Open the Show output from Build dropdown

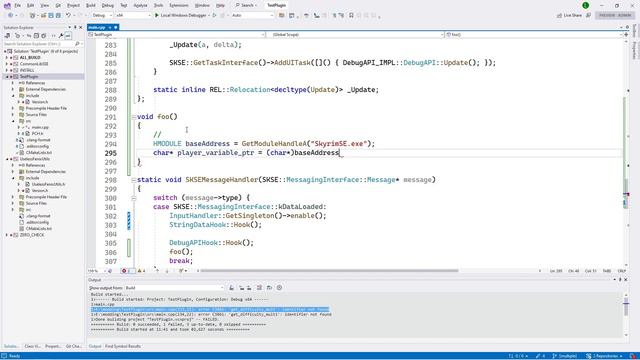tap(174, 288)
